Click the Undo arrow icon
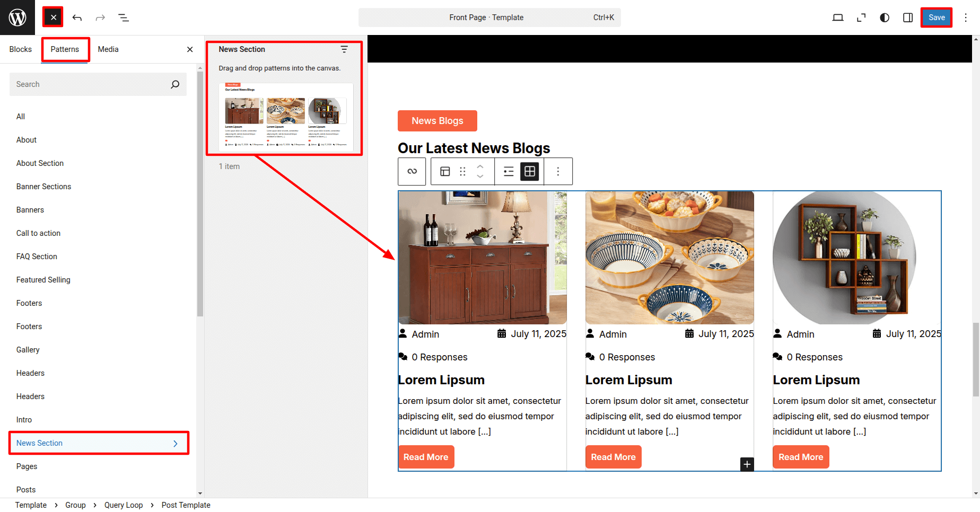 pos(77,18)
